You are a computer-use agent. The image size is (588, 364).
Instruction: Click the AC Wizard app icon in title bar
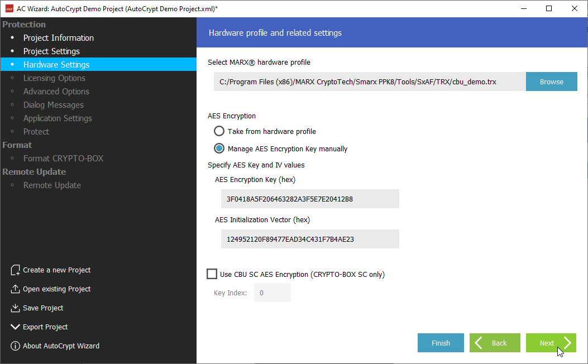tap(9, 9)
